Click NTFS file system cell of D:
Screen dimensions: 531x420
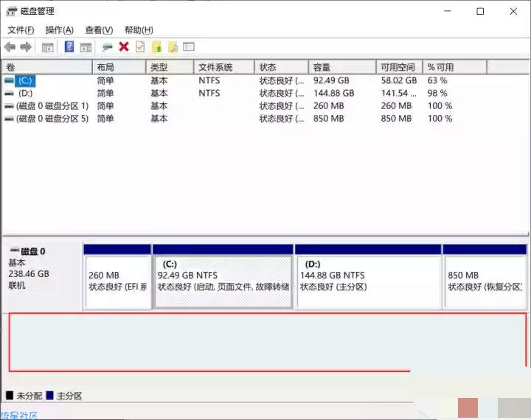tap(209, 93)
